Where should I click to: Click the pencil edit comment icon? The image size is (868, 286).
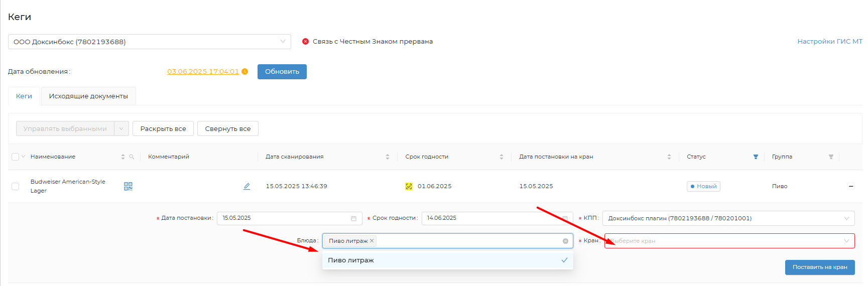[246, 186]
